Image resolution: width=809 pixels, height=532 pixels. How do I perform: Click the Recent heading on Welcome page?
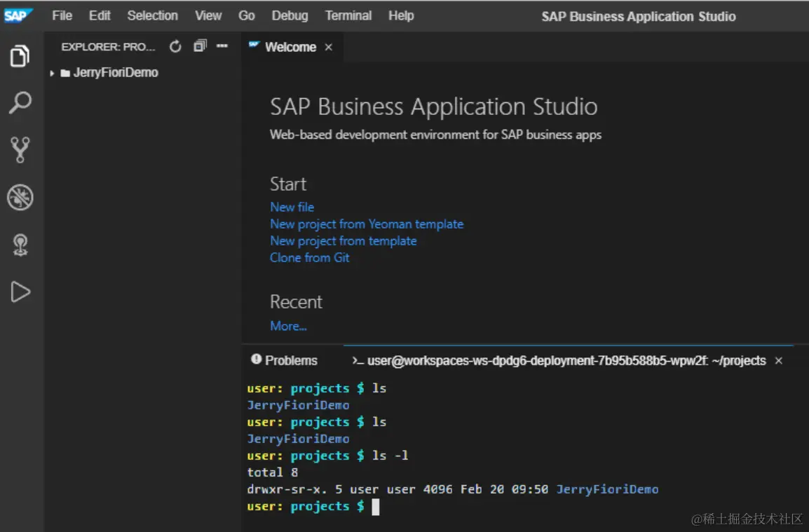click(x=296, y=302)
